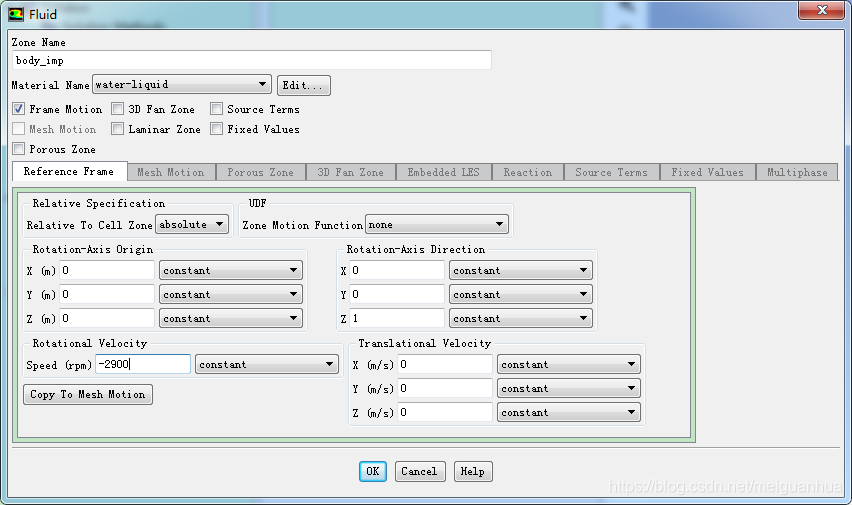The height and width of the screenshot is (505, 852).
Task: Open the Rotational Velocity Speed constant dropdown
Action: pos(267,364)
